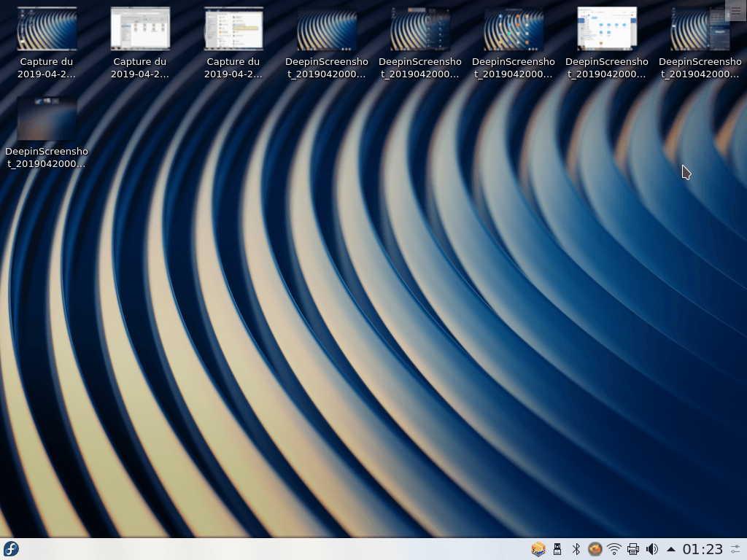Open the software updates box tray icon
The image size is (747, 560).
[538, 549]
